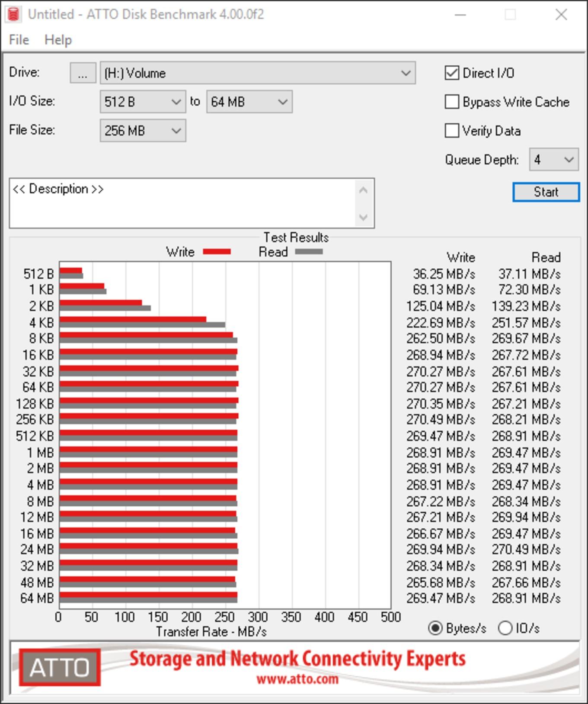This screenshot has width=588, height=704.
Task: Click the drive browse button with ellipsis
Action: [x=83, y=73]
